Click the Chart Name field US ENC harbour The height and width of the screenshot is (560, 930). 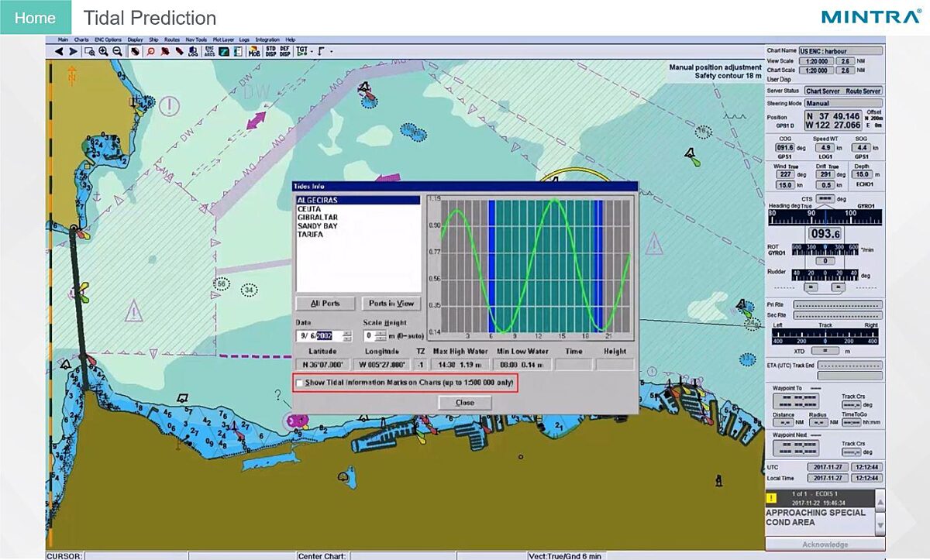pos(840,51)
